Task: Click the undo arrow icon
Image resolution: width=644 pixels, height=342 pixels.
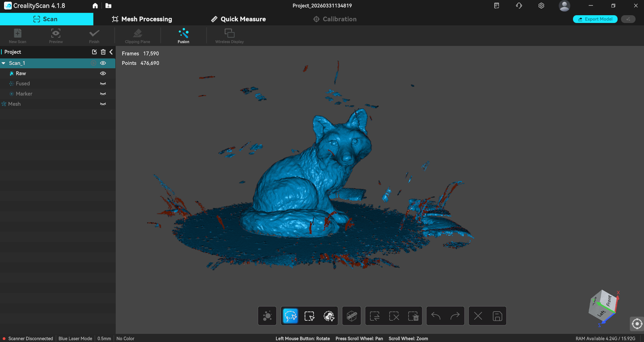Action: pyautogui.click(x=436, y=316)
